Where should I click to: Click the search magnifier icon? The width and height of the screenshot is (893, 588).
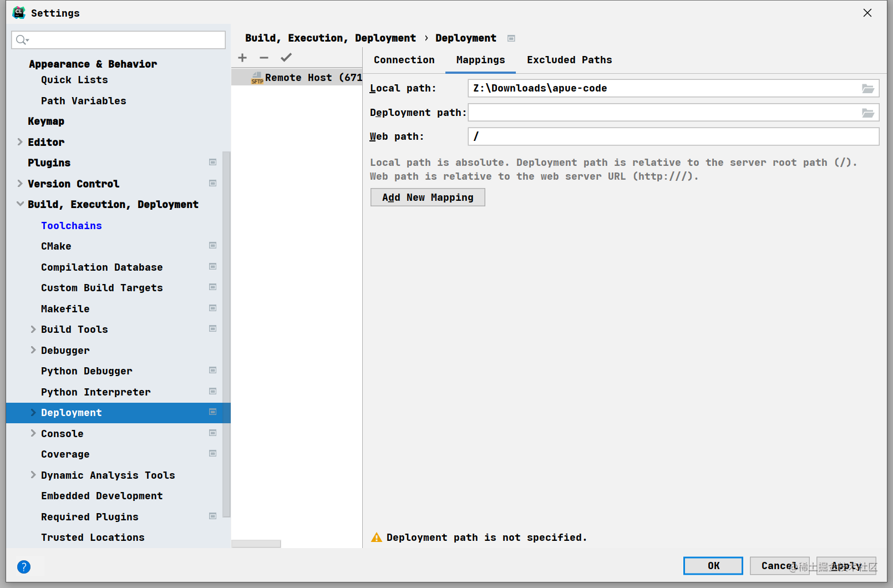coord(22,40)
